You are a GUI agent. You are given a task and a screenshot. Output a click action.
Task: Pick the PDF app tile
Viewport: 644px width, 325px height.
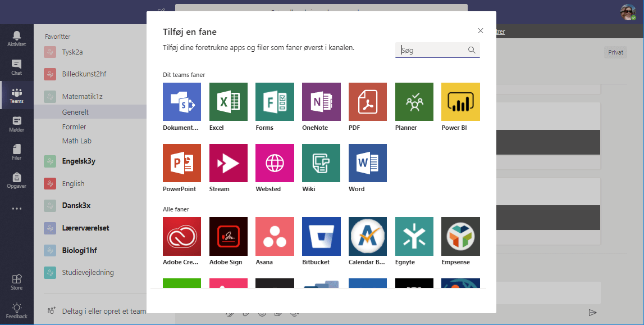[x=368, y=102]
